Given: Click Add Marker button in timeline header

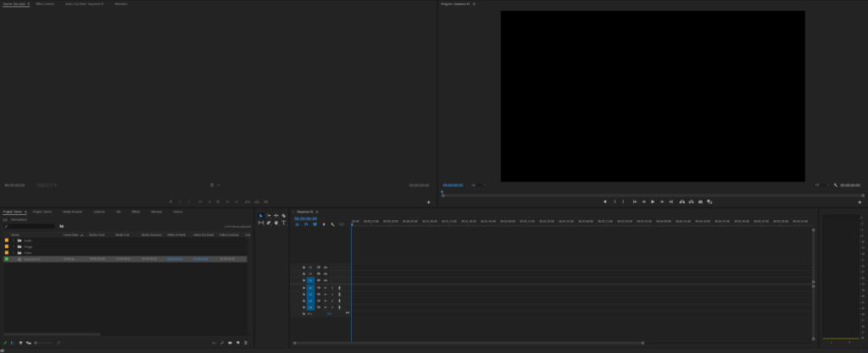Looking at the screenshot, I should click(324, 224).
